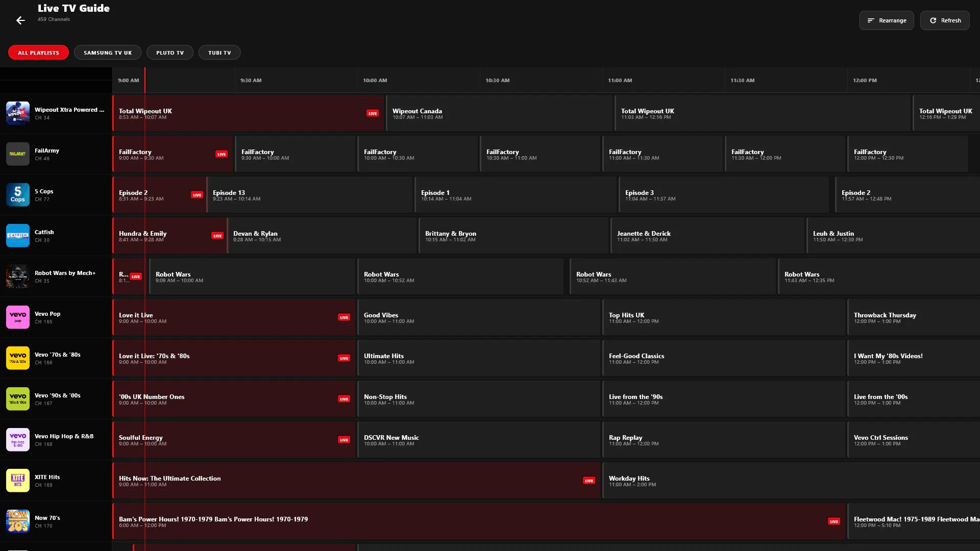980x551 pixels.
Task: Select Brittany & Bryon episode
Action: click(x=513, y=236)
